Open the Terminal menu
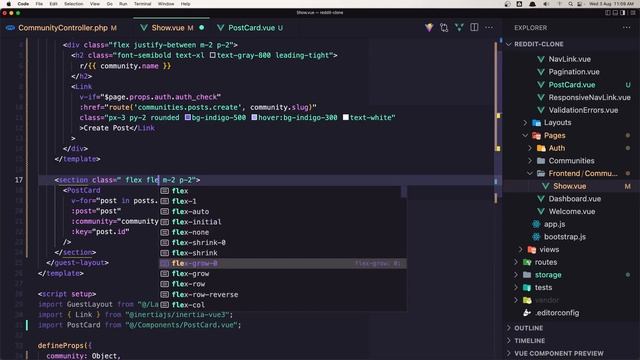 click(x=142, y=4)
